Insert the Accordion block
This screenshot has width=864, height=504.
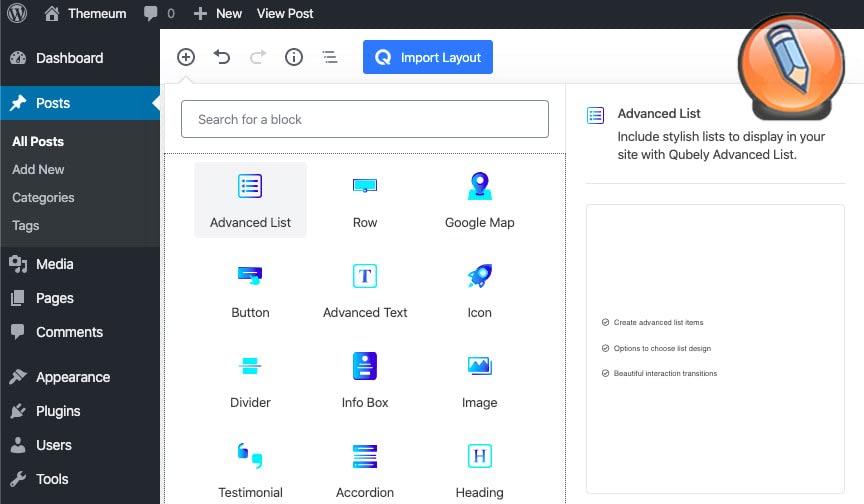(x=365, y=470)
